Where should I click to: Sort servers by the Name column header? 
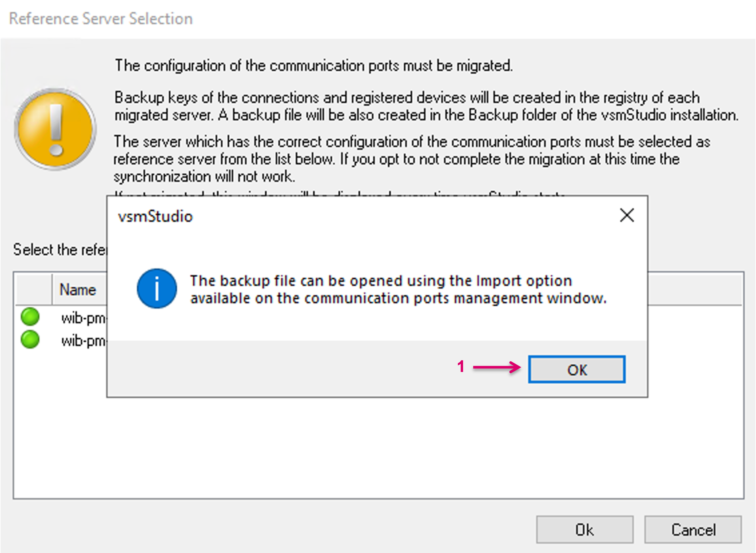pyautogui.click(x=78, y=289)
